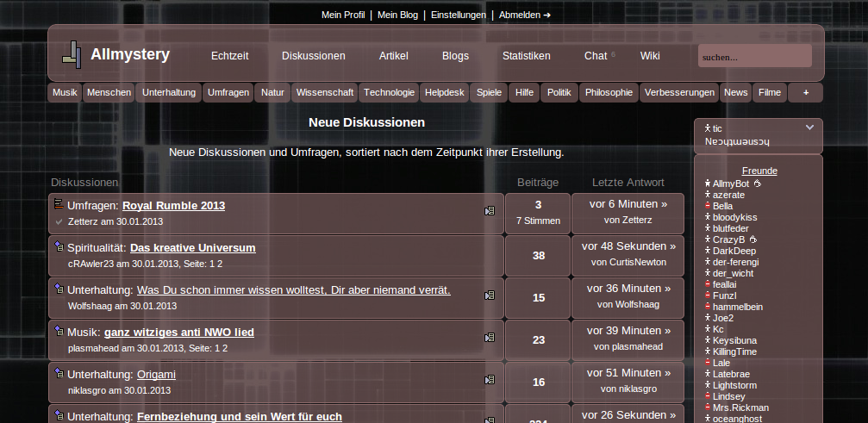868x423 pixels.
Task: Open preview icon on Royal Rumble 2013 row
Action: pyautogui.click(x=490, y=210)
